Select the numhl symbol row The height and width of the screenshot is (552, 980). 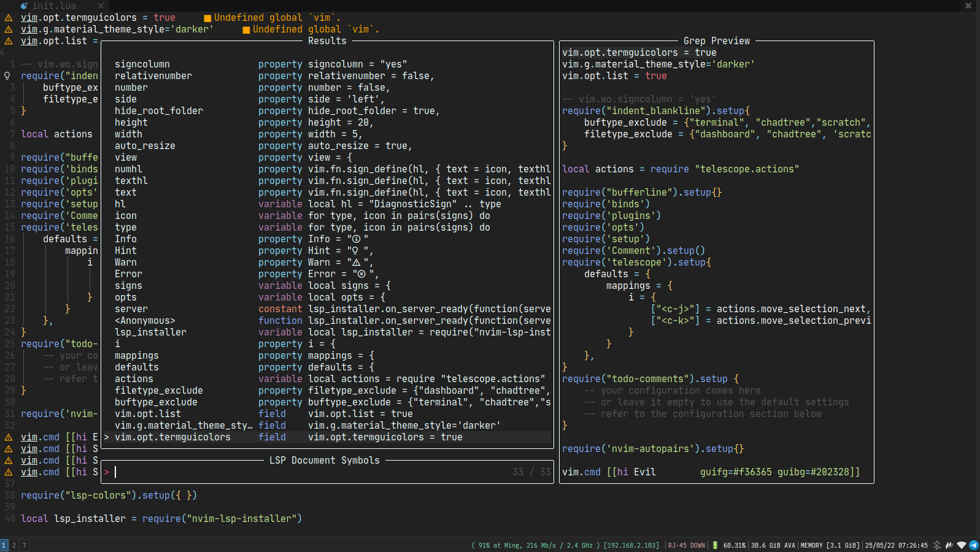pyautogui.click(x=328, y=169)
